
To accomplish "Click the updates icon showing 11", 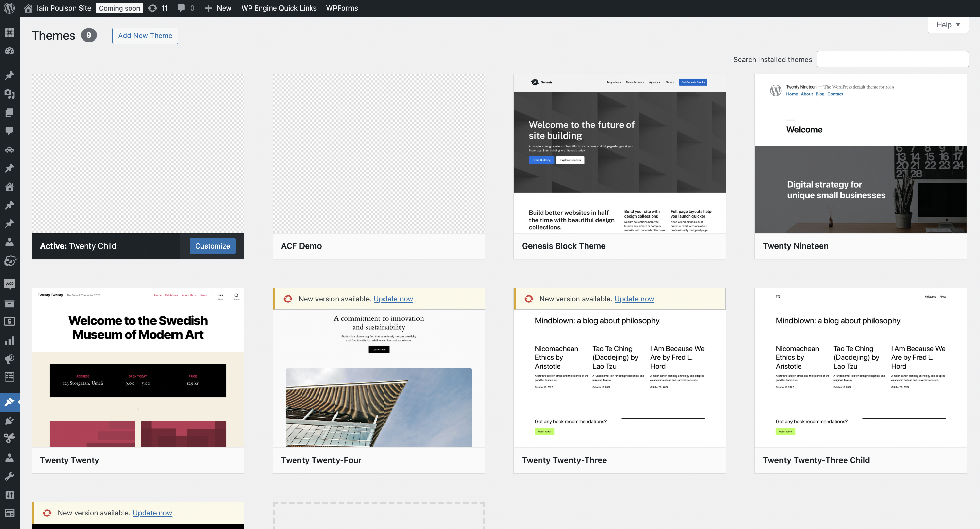I will (x=152, y=8).
